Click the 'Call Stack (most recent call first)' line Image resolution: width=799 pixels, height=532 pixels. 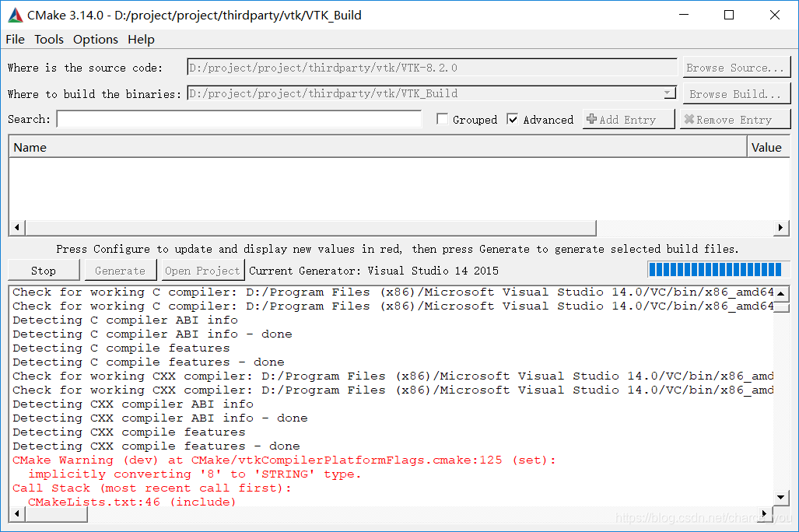click(x=152, y=488)
